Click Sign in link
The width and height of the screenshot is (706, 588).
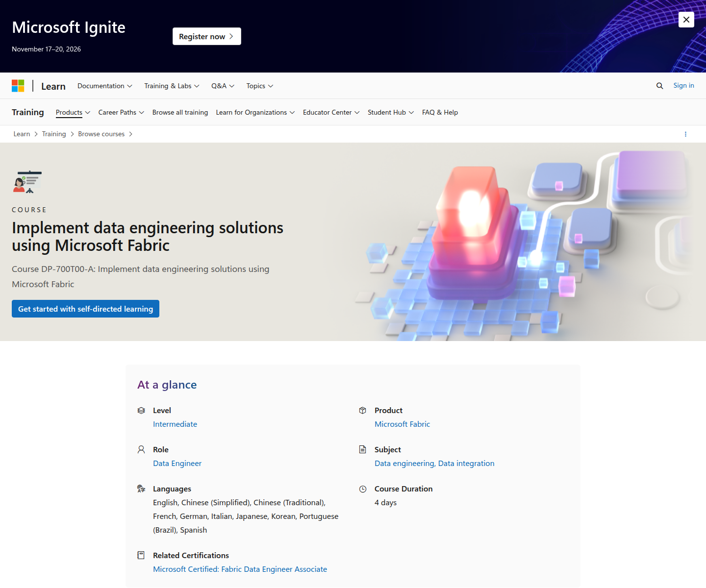pyautogui.click(x=683, y=85)
